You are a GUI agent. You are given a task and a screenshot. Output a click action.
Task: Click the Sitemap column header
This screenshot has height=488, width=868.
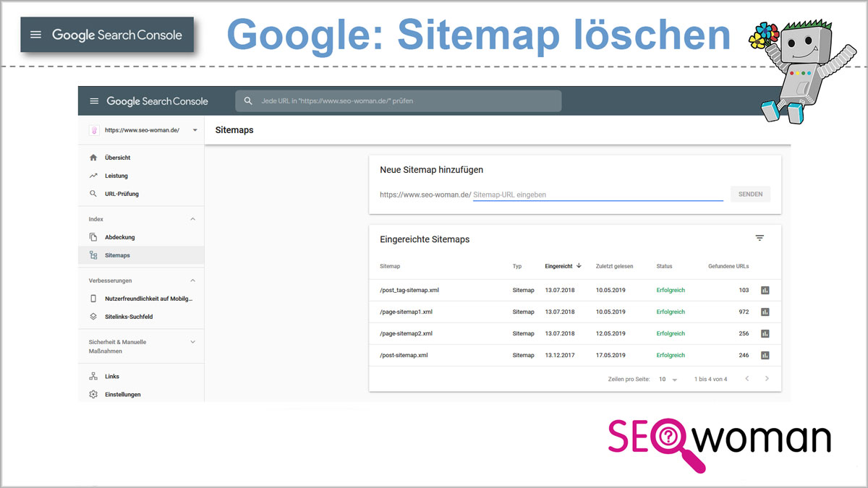(x=390, y=266)
